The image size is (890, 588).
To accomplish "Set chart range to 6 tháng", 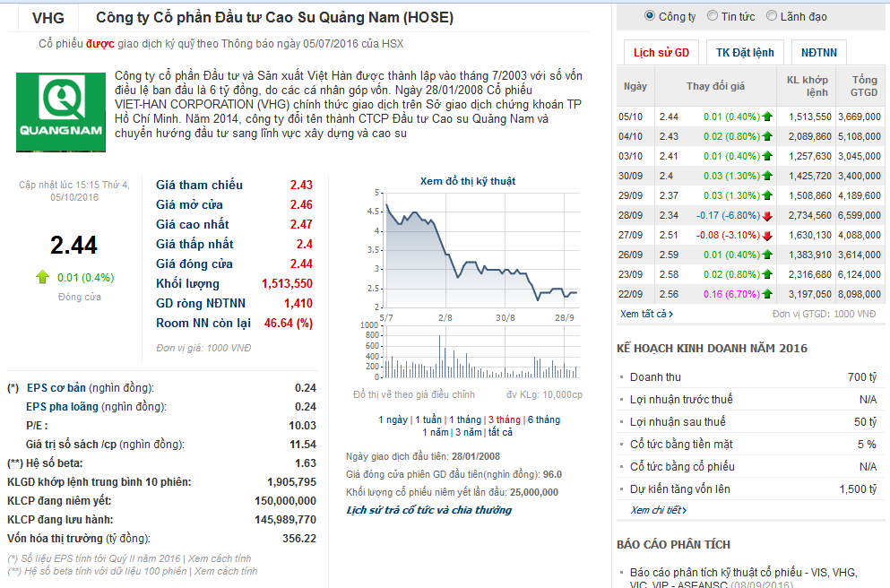I will [544, 419].
